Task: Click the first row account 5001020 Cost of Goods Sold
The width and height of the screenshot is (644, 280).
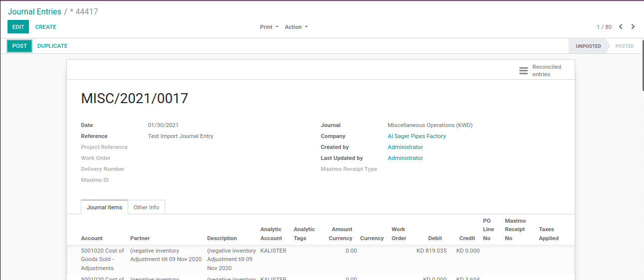Action: 102,259
